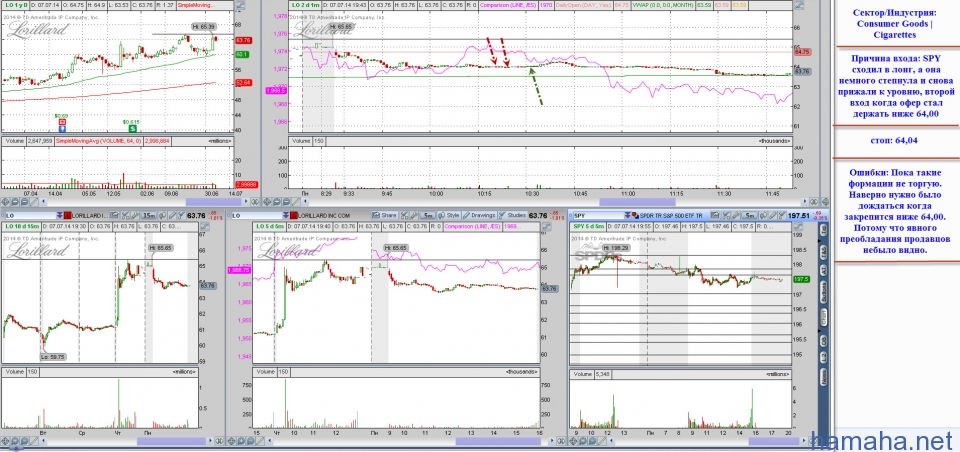Zoom in on the LO 5 d 5m chart
The width and height of the screenshot is (960, 452).
click(x=241, y=440)
